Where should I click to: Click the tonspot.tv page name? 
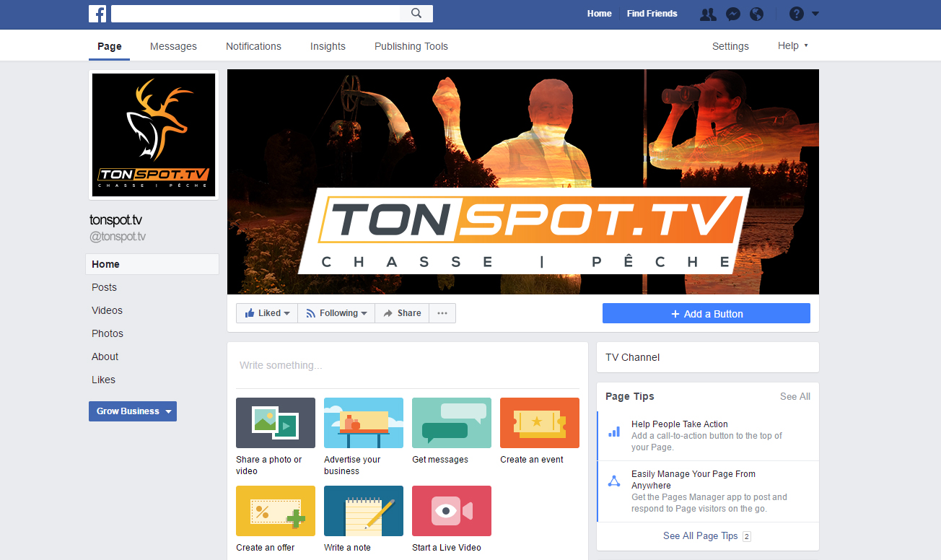coord(116,220)
